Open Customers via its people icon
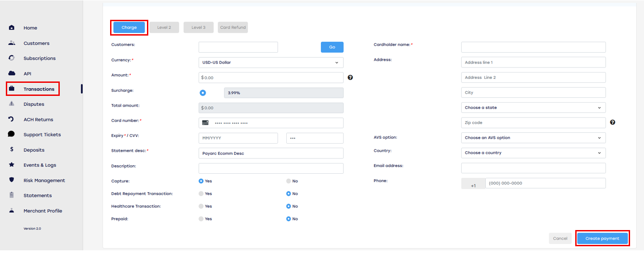This screenshot has height=253, width=644. click(x=12, y=43)
